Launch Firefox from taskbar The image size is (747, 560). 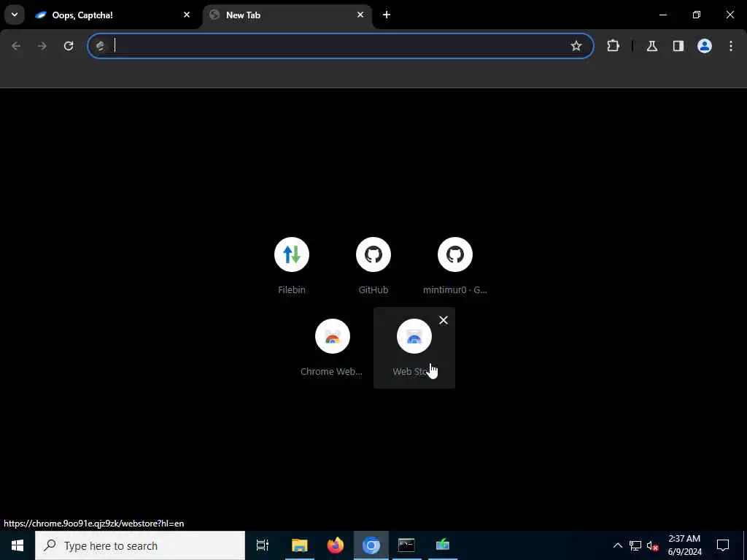pos(336,545)
